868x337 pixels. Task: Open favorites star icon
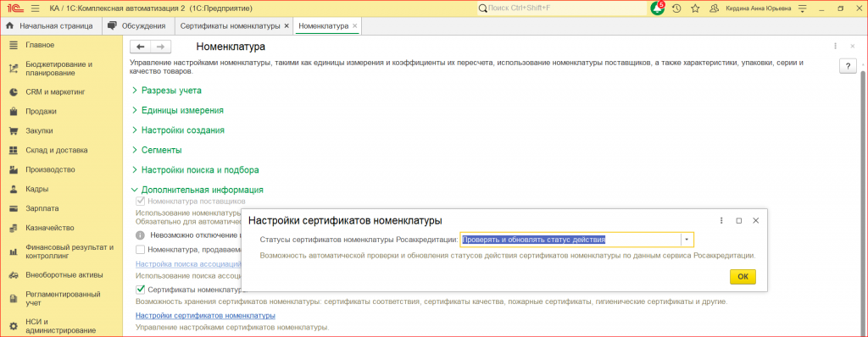(x=695, y=8)
